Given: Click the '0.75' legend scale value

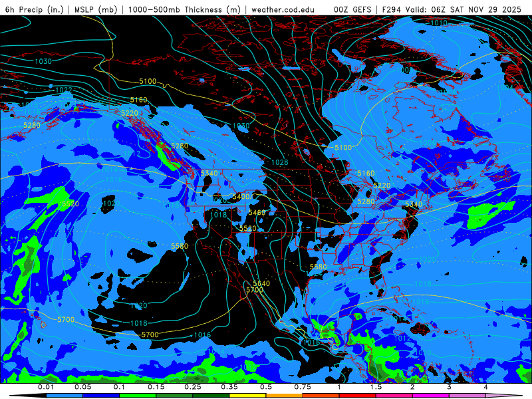Looking at the screenshot, I should click(303, 387).
